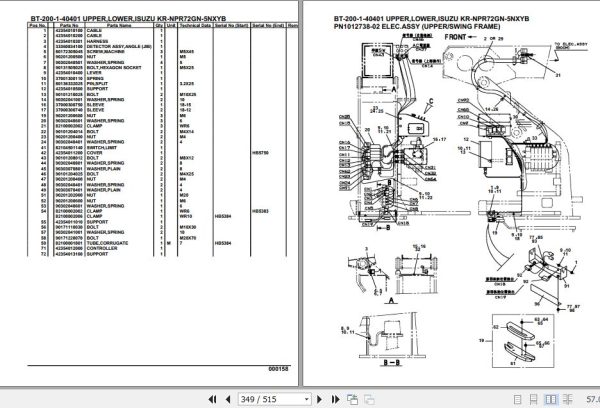600x408 pixels.
Task: Click the Serial No (End) column header
Action: (x=268, y=25)
